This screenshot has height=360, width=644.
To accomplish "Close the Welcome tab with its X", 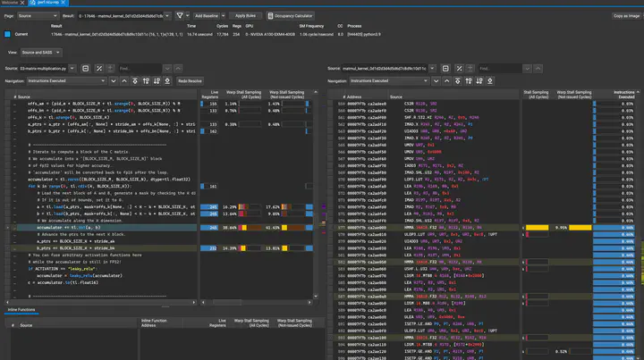I will pyautogui.click(x=22, y=3).
